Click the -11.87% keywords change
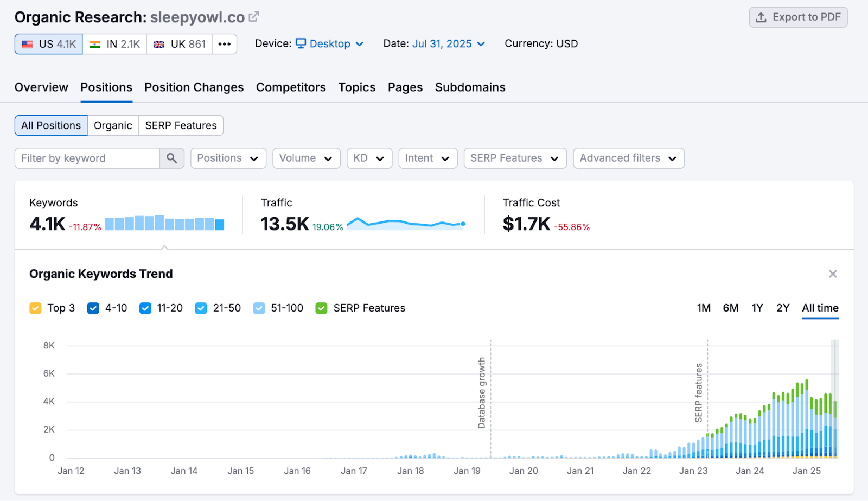Viewport: 868px width, 501px height. tap(85, 227)
